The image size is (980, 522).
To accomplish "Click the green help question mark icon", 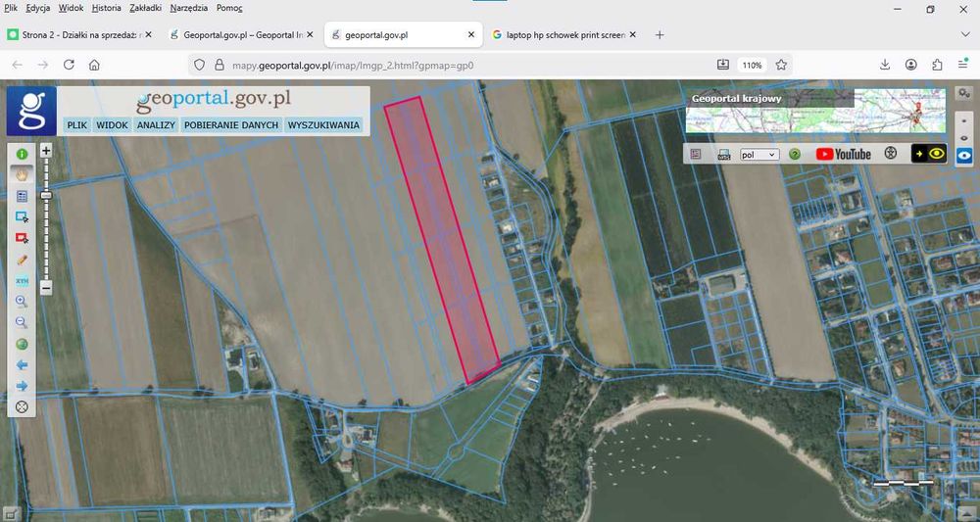I will (x=795, y=154).
